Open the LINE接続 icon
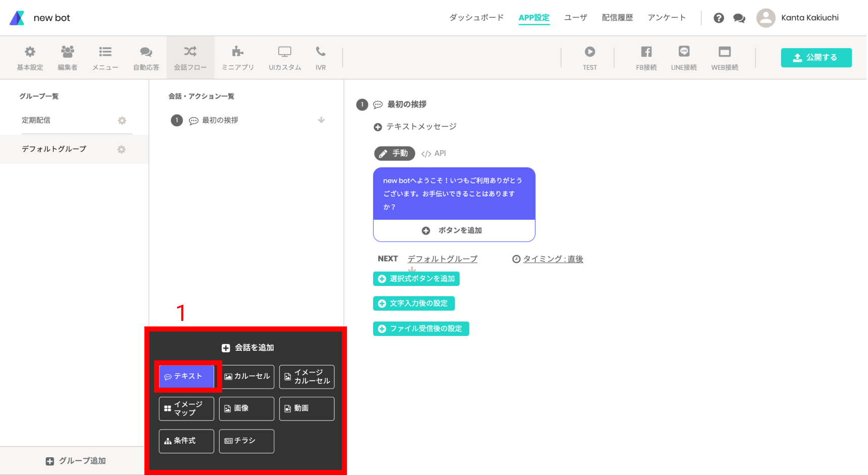 [684, 51]
